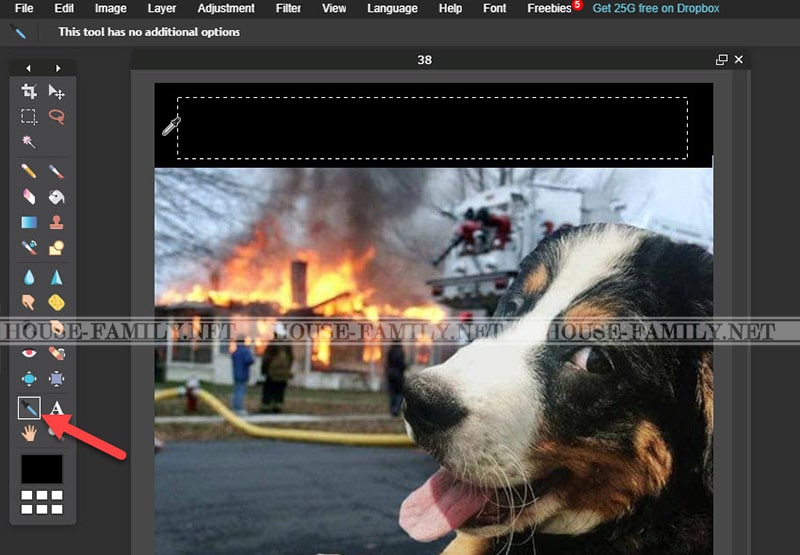This screenshot has height=555, width=800.
Task: Select the Blur droplet tool
Action: tap(29, 278)
